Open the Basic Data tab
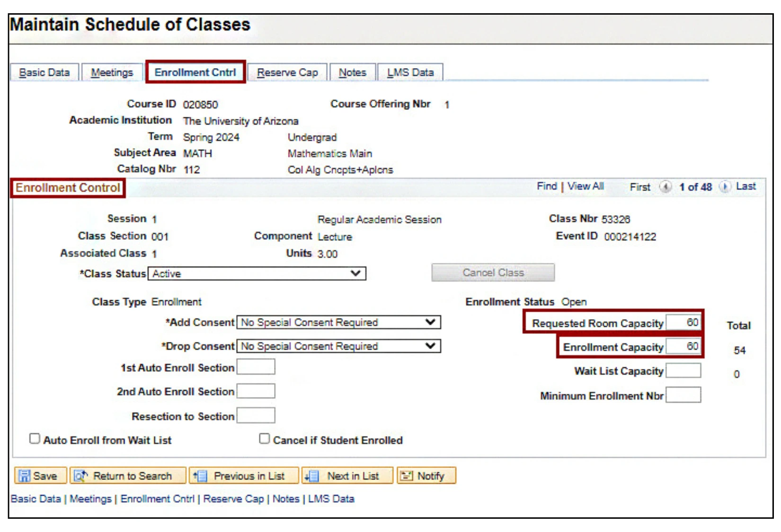The width and height of the screenshot is (781, 532). [x=44, y=72]
